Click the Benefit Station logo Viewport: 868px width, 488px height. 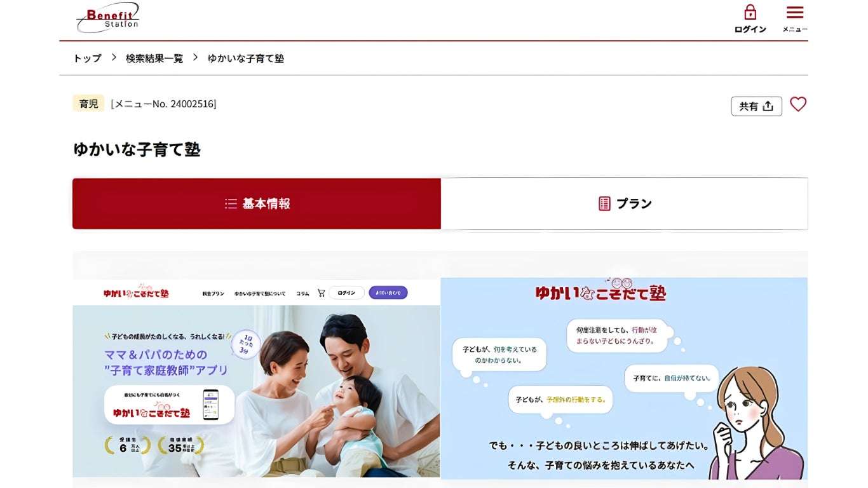pyautogui.click(x=108, y=17)
